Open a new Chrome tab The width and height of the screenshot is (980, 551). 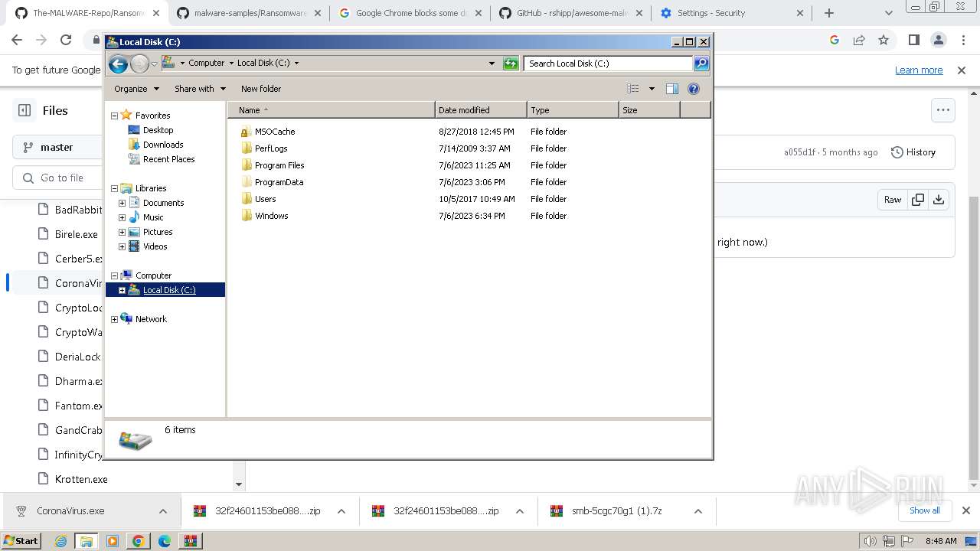pyautogui.click(x=828, y=13)
